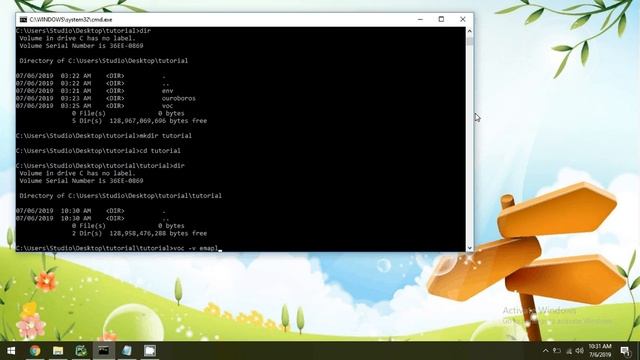Open File Explorer from the taskbar

[x=58, y=351]
